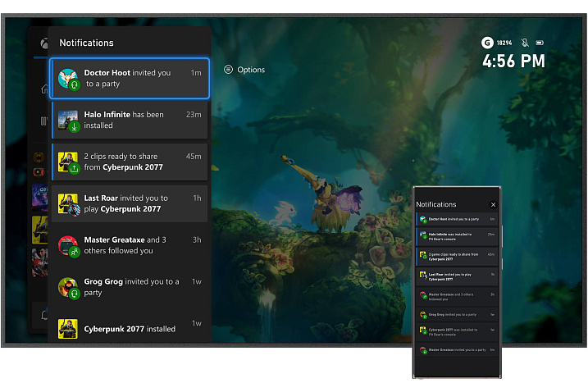The width and height of the screenshot is (588, 392).
Task: Open the Gears game tile in guide sidebar
Action: click(39, 262)
